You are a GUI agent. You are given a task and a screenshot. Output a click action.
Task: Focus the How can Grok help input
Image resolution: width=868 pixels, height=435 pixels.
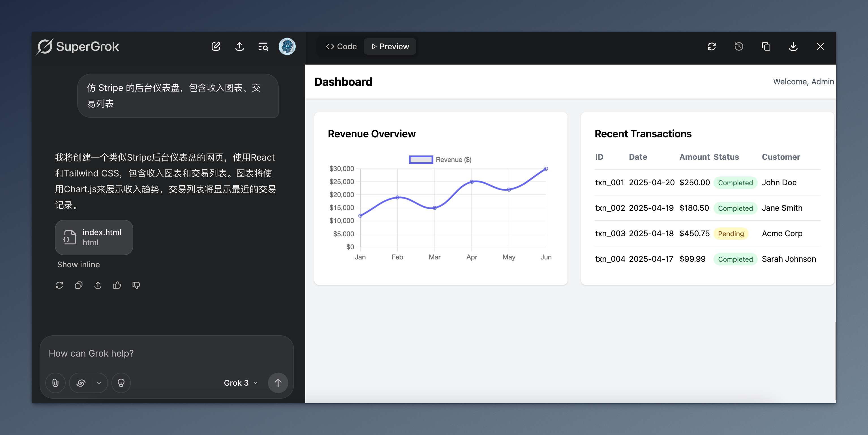pyautogui.click(x=166, y=353)
